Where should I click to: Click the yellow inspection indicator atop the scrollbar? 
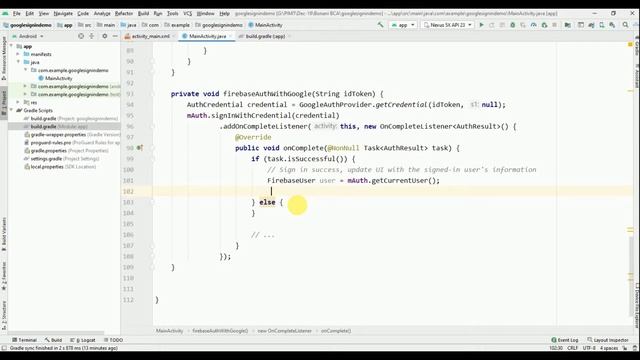tap(630, 44)
